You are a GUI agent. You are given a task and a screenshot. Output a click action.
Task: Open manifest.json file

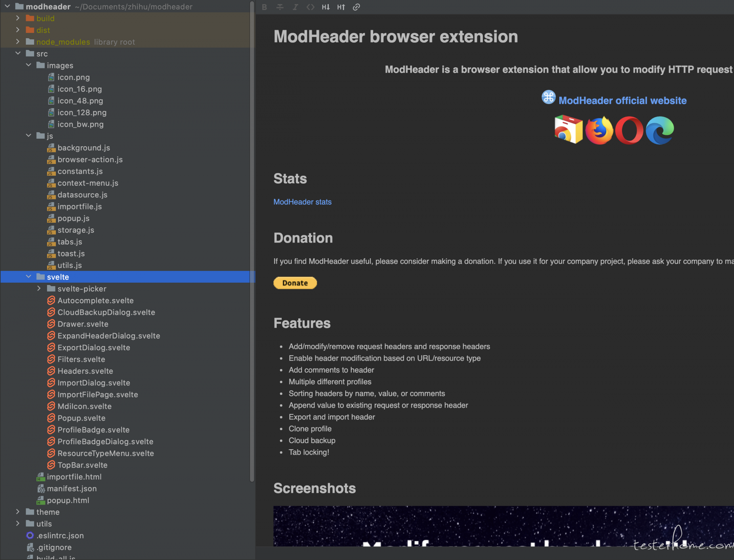coord(67,489)
